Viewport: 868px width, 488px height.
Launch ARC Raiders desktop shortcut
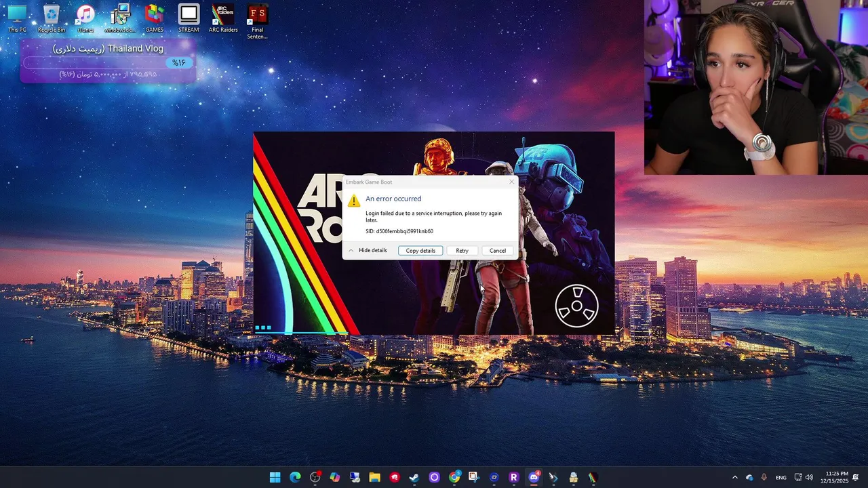223,18
